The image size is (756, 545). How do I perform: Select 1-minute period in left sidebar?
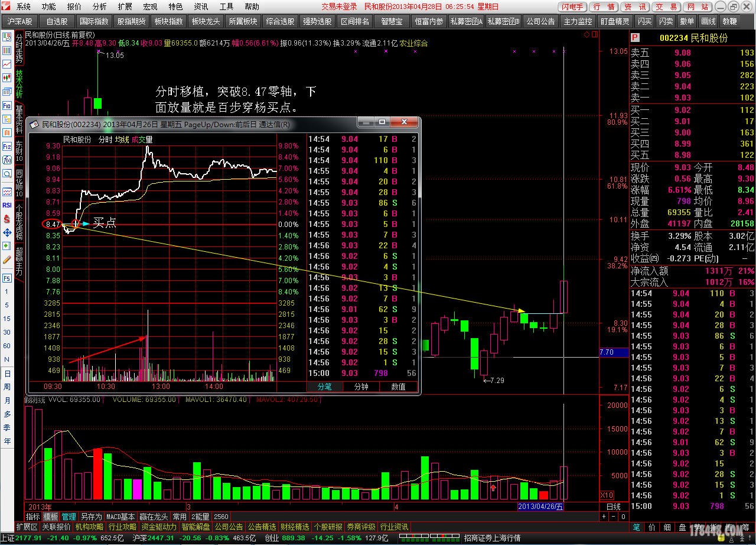click(x=7, y=292)
